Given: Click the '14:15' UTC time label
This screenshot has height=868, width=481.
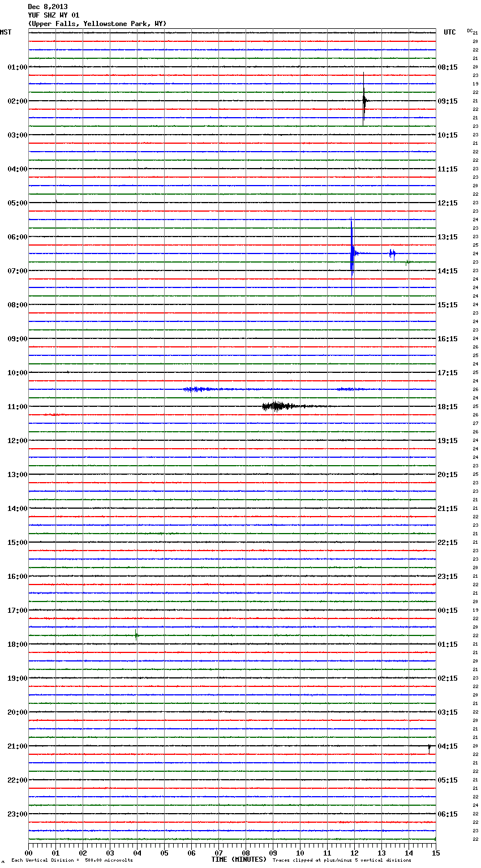Looking at the screenshot, I should coord(448,270).
